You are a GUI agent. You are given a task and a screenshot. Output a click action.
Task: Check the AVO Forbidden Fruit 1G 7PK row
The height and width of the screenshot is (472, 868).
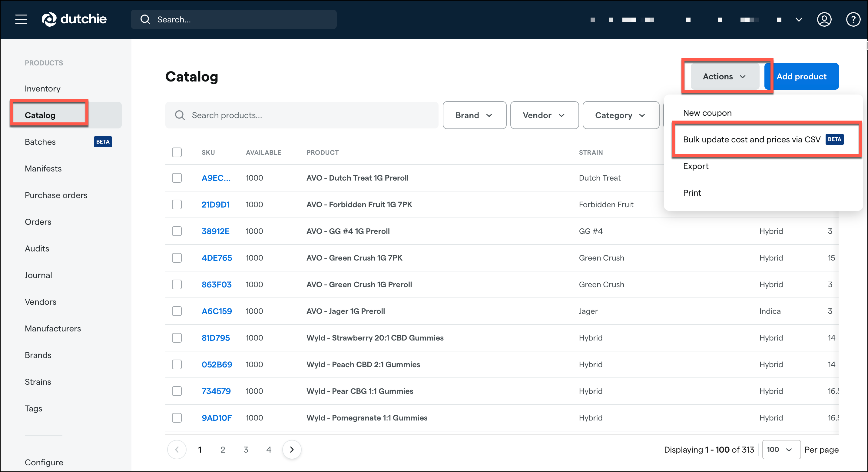[x=177, y=204]
